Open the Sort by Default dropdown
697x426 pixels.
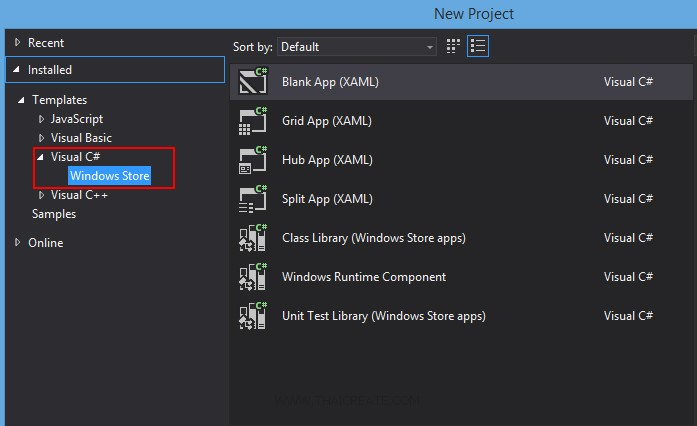click(x=357, y=47)
